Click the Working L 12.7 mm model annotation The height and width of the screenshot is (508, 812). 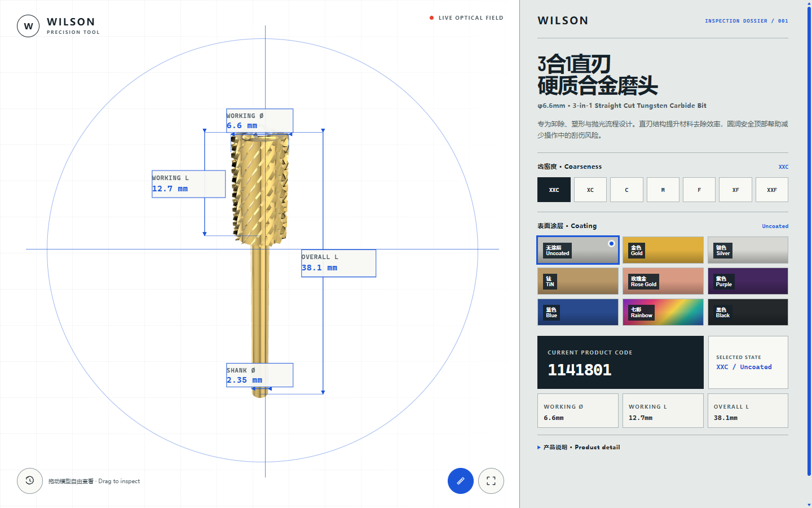pos(189,184)
